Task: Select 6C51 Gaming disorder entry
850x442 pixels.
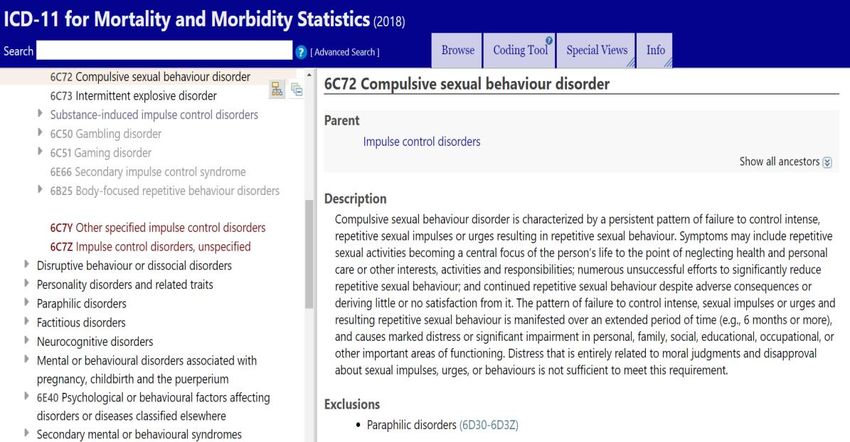Action: (x=101, y=153)
